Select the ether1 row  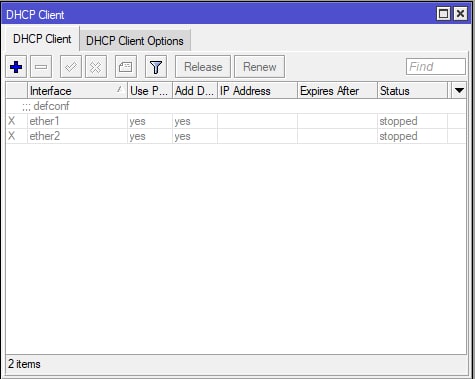[x=236, y=121]
